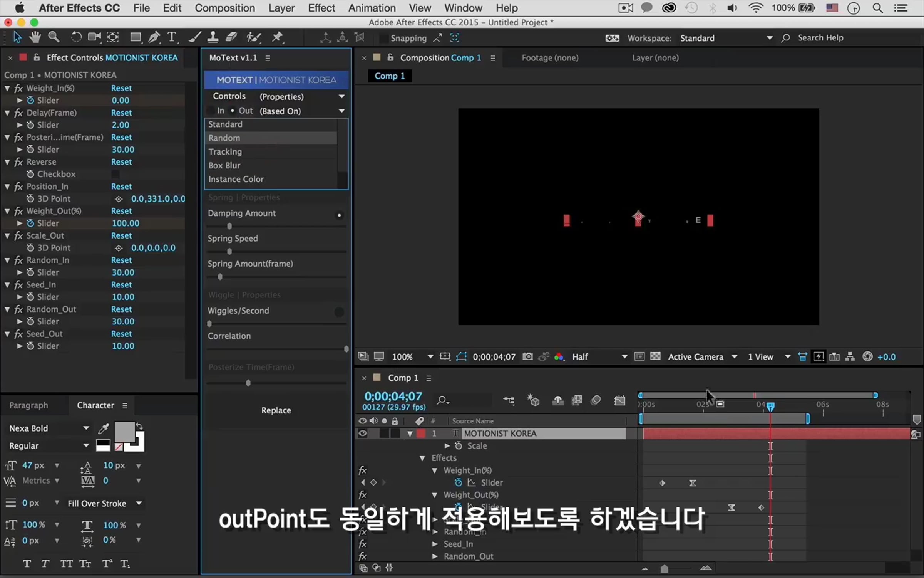
Task: Enable the Snapping checkbox
Action: 383,38
